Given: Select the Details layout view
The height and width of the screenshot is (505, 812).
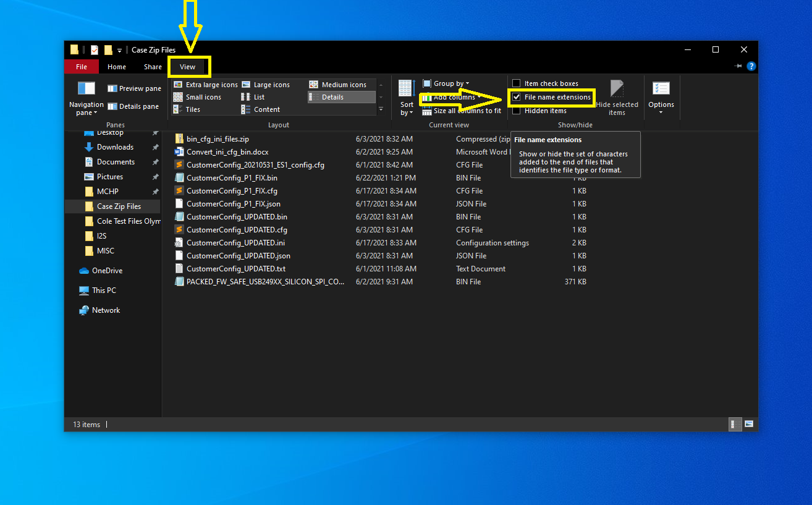Looking at the screenshot, I should click(x=340, y=97).
